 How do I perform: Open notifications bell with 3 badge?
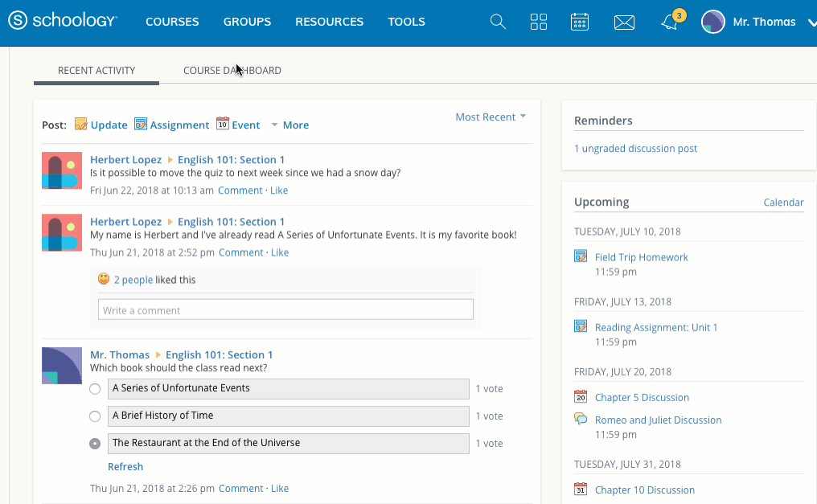tap(670, 22)
